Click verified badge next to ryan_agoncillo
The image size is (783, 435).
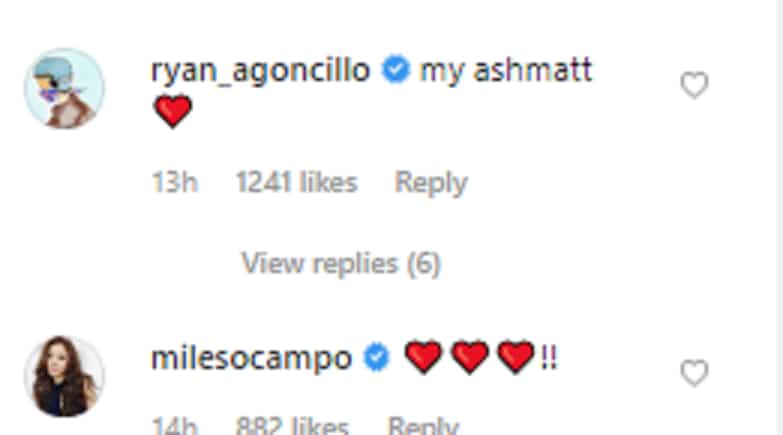pos(395,69)
